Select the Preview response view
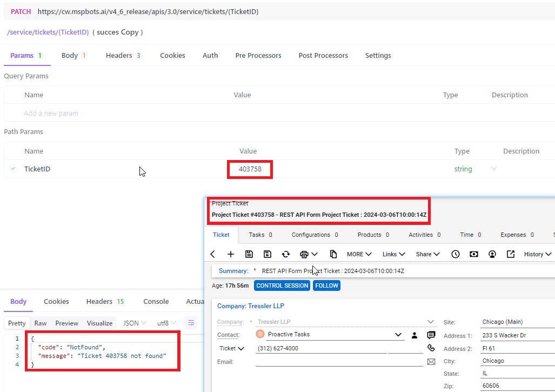Image resolution: width=555 pixels, height=392 pixels. click(x=66, y=323)
